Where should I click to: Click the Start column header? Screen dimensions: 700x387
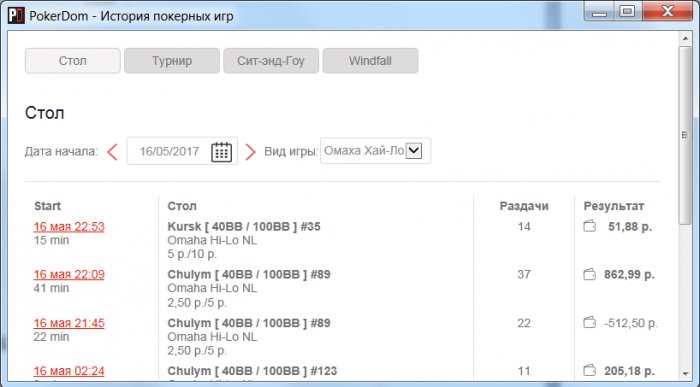pyautogui.click(x=47, y=206)
